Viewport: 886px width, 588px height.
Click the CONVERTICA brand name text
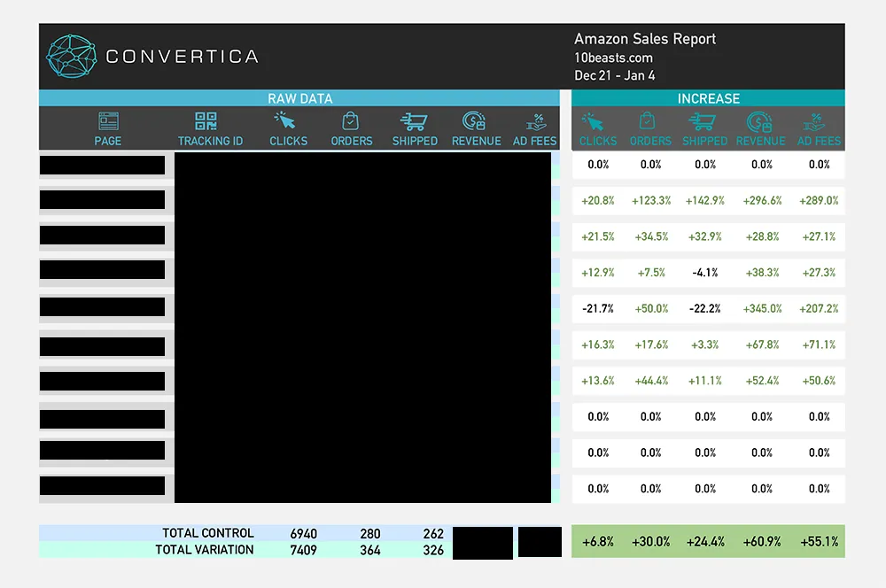pos(182,57)
